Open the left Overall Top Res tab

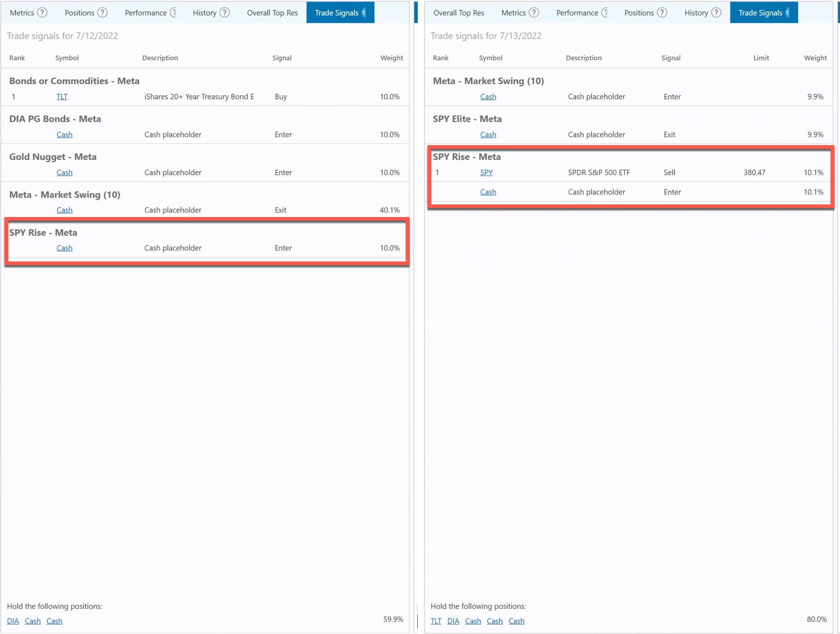coord(272,13)
